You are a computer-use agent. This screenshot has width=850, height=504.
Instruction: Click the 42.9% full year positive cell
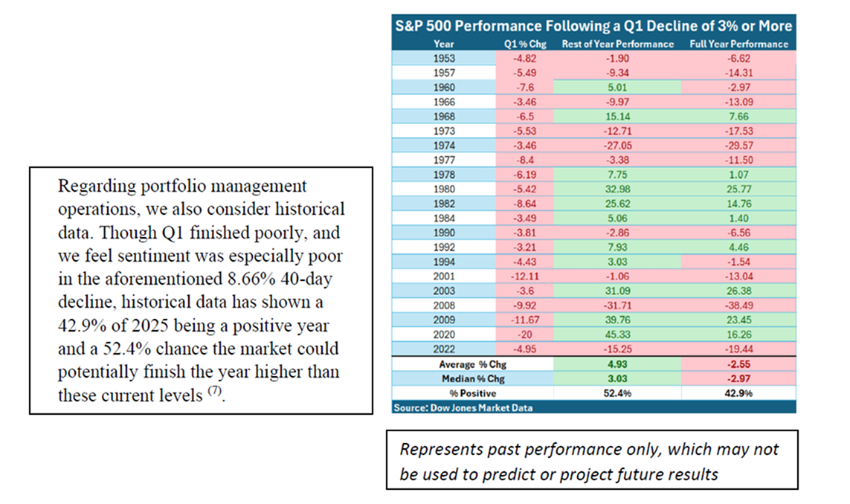(739, 393)
